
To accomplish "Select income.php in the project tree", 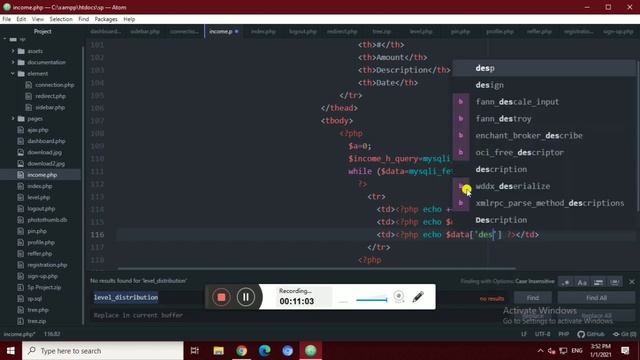I will pyautogui.click(x=42, y=175).
